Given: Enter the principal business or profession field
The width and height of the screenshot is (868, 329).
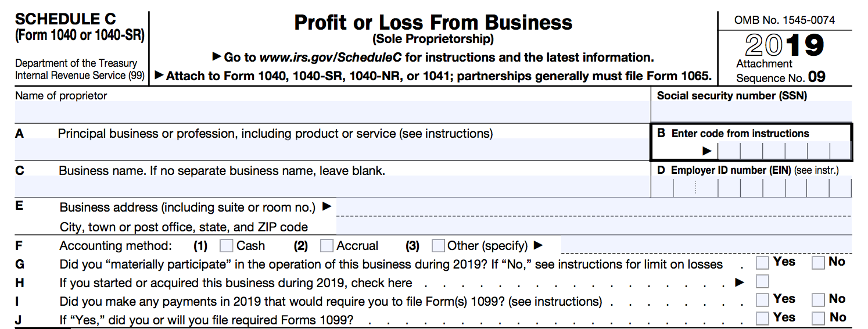Looking at the screenshot, I should (x=332, y=149).
